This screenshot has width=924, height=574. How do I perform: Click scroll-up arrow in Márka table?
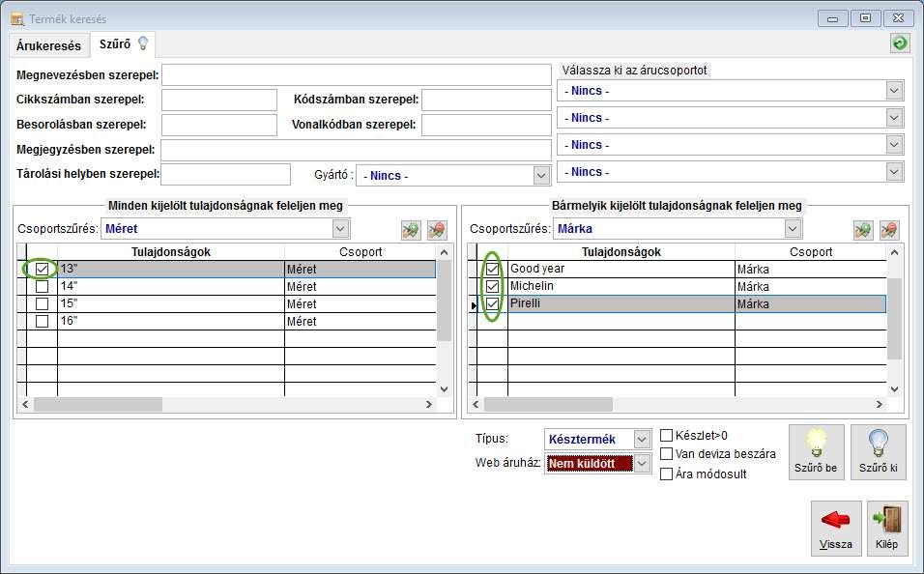coord(895,252)
